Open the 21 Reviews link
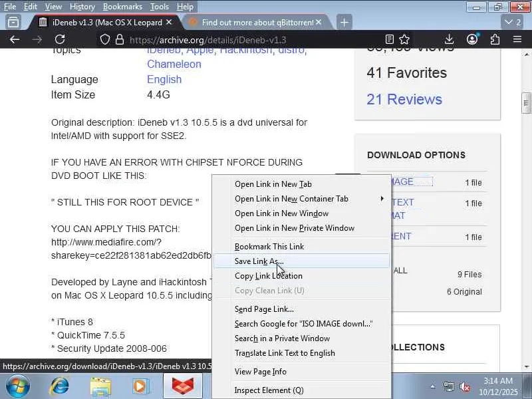The height and width of the screenshot is (399, 532). [404, 99]
